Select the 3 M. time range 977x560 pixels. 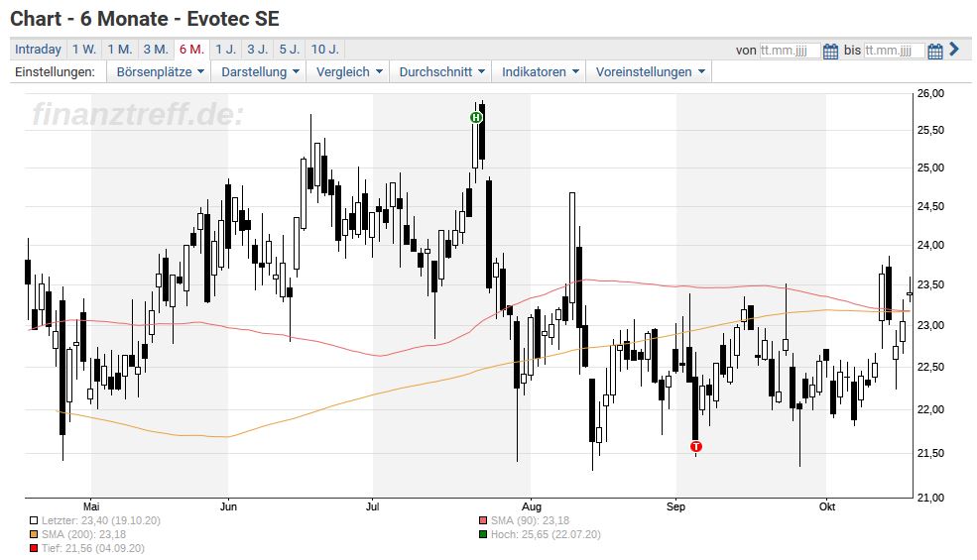coord(156,50)
